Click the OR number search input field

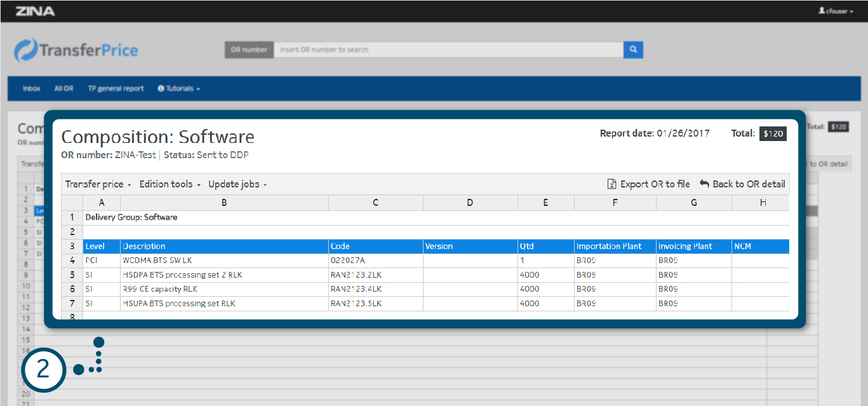coord(448,50)
